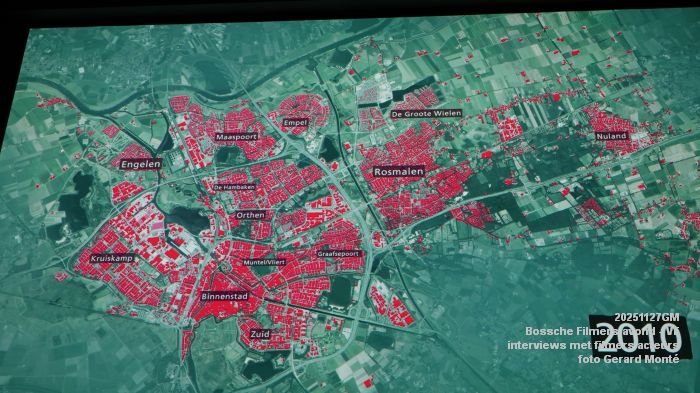700x393 pixels.
Task: Click the 2010 year indicator
Action: pos(639,336)
